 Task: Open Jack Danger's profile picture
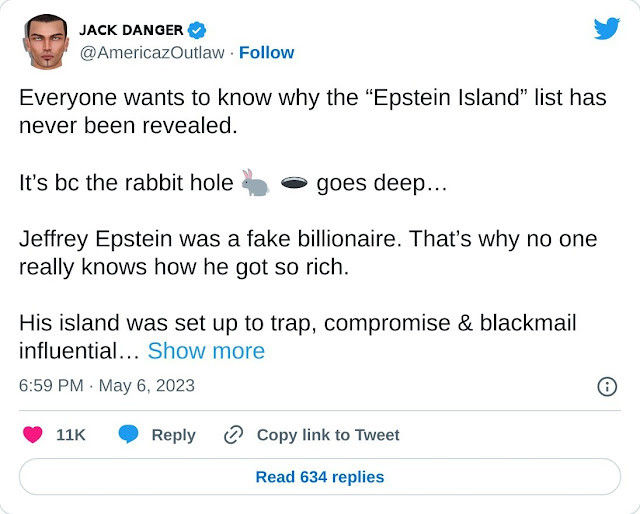tap(45, 41)
